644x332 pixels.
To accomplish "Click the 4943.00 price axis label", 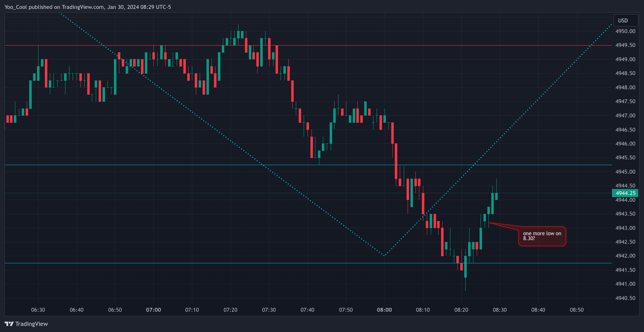I will (625, 228).
